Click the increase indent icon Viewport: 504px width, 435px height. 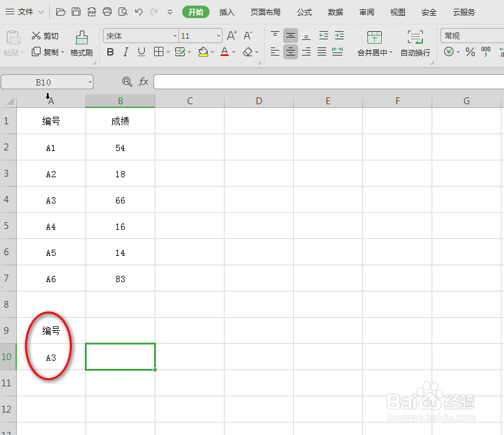click(x=339, y=36)
